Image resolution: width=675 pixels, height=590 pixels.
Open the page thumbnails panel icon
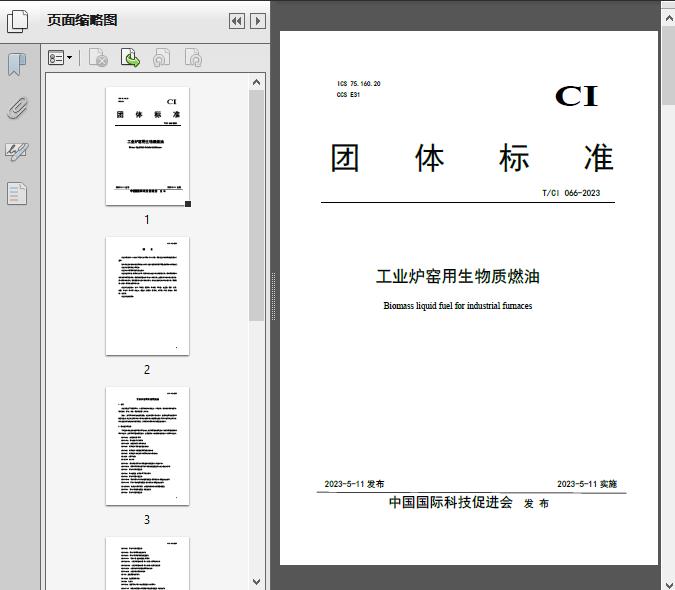pos(18,21)
